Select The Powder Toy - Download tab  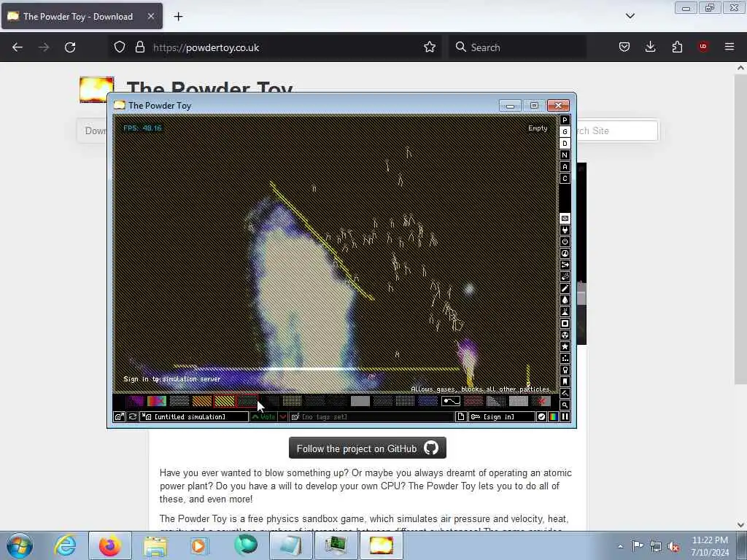82,16
